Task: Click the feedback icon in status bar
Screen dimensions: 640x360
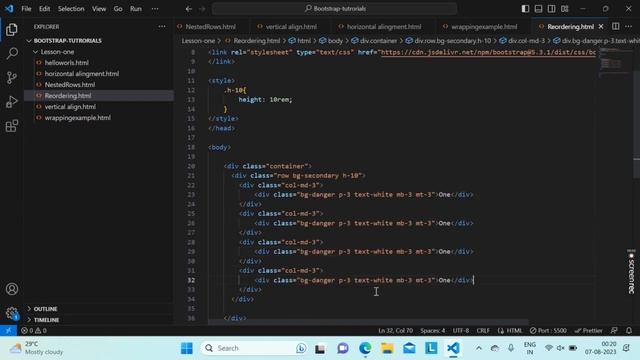Action: 614,331
